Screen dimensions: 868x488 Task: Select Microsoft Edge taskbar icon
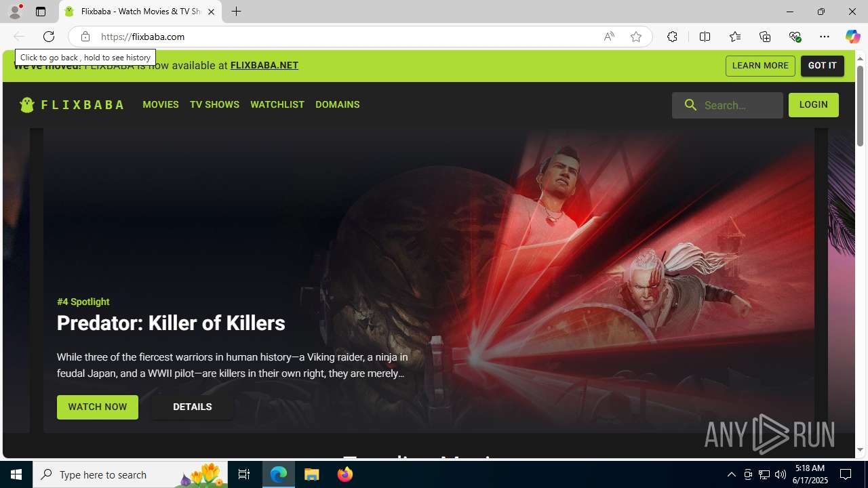coord(279,474)
